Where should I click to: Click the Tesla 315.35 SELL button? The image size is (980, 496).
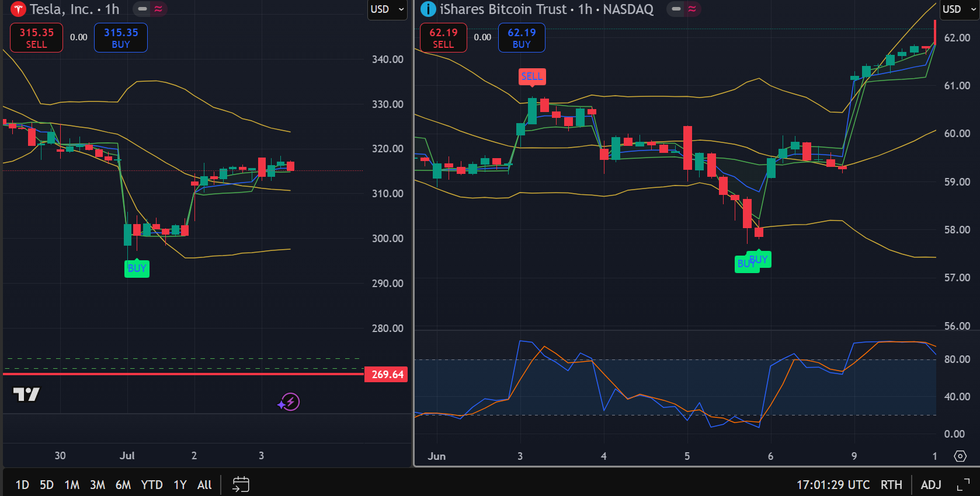pos(36,38)
